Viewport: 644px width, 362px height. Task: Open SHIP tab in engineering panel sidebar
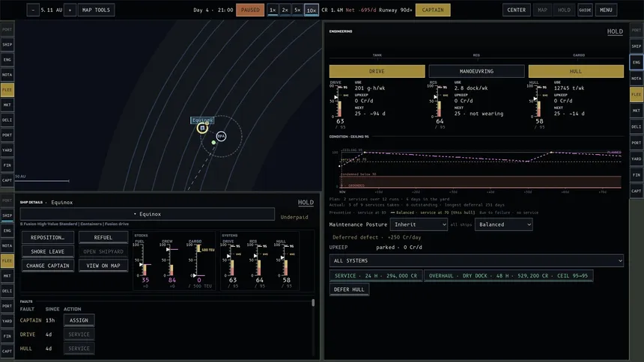[x=637, y=46]
